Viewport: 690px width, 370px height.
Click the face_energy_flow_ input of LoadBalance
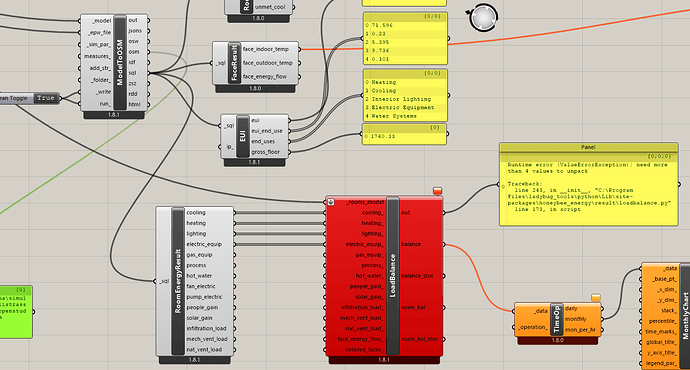point(360,339)
